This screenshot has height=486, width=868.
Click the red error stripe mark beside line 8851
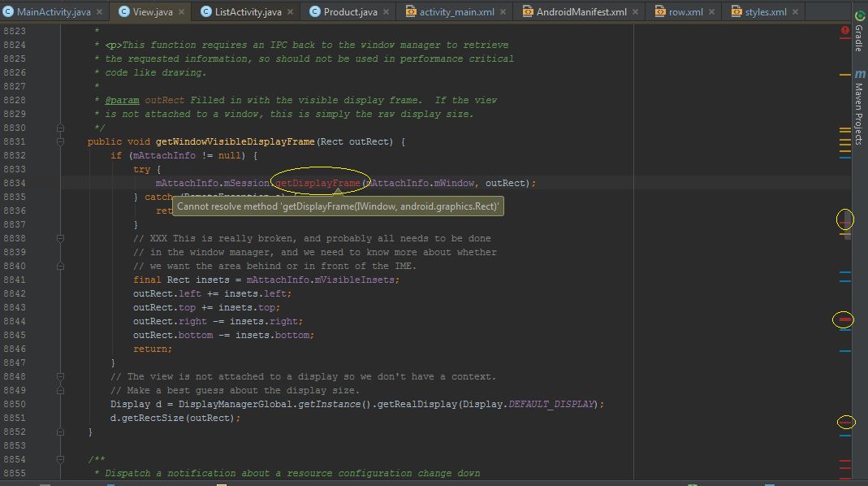pos(844,423)
